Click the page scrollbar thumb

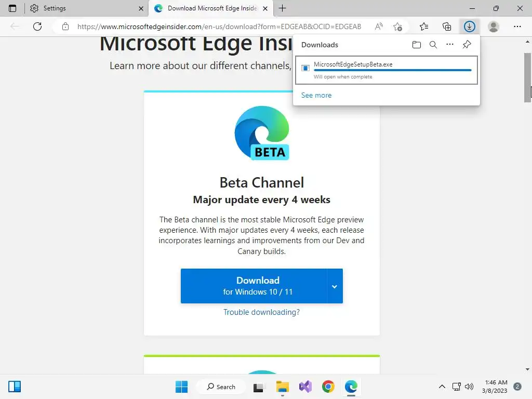tap(528, 77)
